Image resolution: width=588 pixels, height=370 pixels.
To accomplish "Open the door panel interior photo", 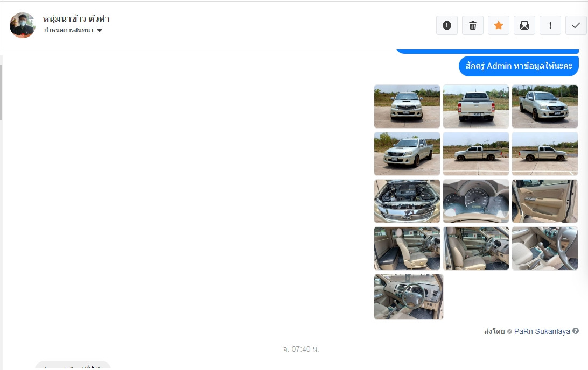I will tap(545, 201).
